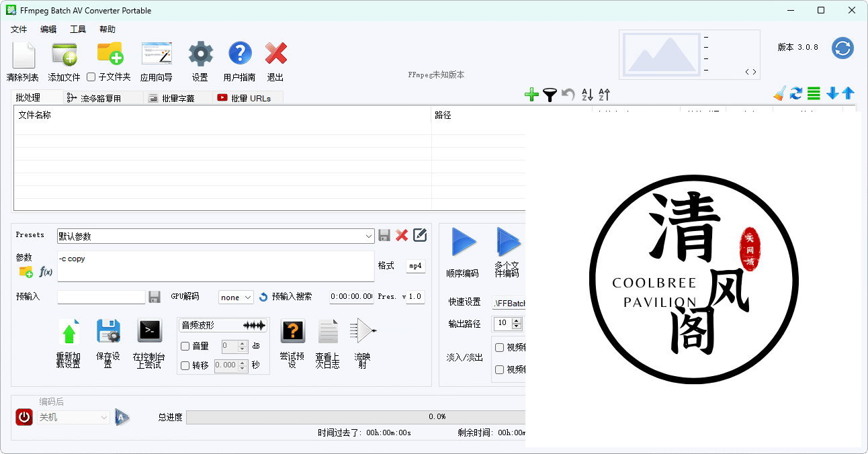The width and height of the screenshot is (868, 454).
Task: Click 保存设置 save settings
Action: [x=107, y=331]
